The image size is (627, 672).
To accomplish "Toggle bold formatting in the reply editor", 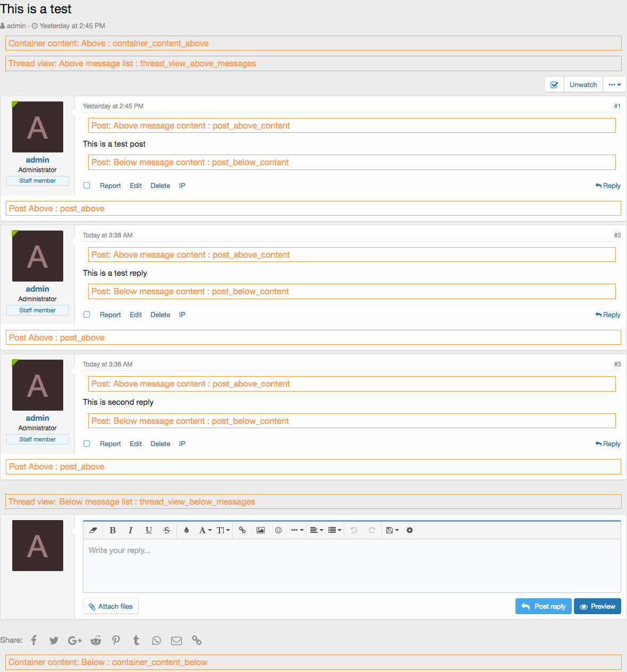I will coord(113,530).
